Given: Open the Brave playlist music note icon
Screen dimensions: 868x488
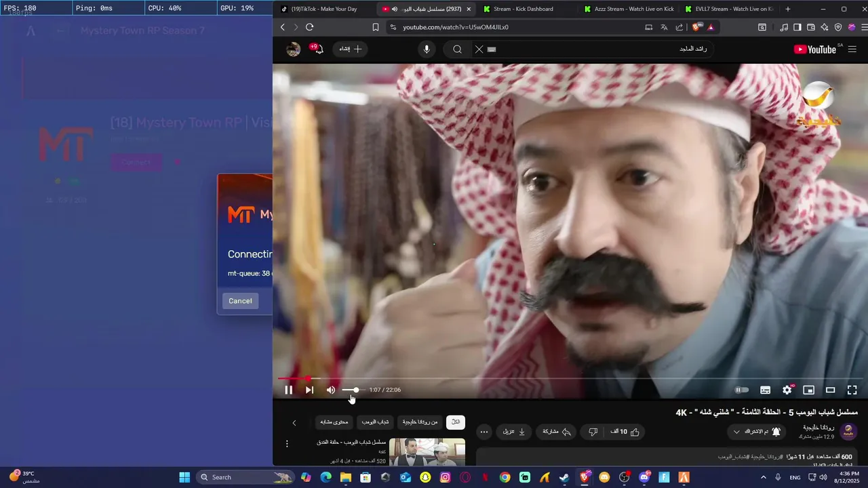Looking at the screenshot, I should 784,27.
